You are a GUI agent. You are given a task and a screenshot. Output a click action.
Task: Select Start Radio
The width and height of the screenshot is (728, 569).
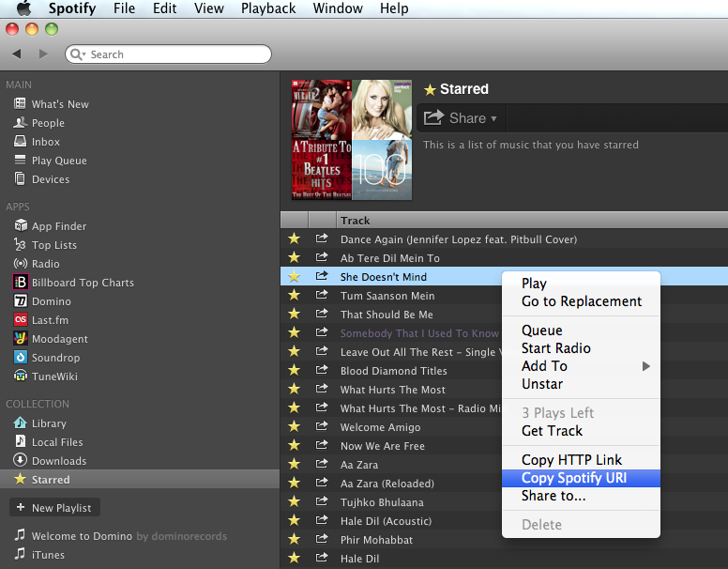[581, 348]
